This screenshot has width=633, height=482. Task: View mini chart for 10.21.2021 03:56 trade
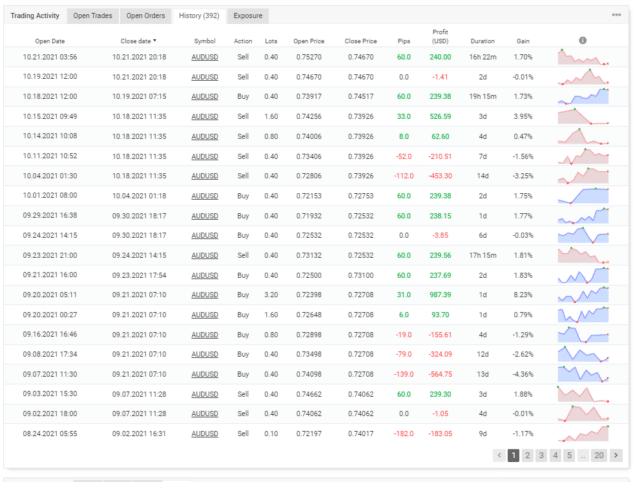(583, 57)
